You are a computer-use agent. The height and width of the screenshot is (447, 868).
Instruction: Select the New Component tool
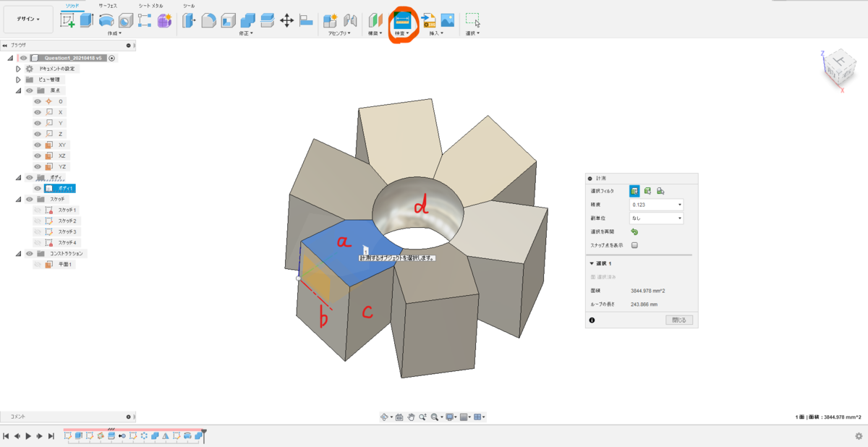331,21
